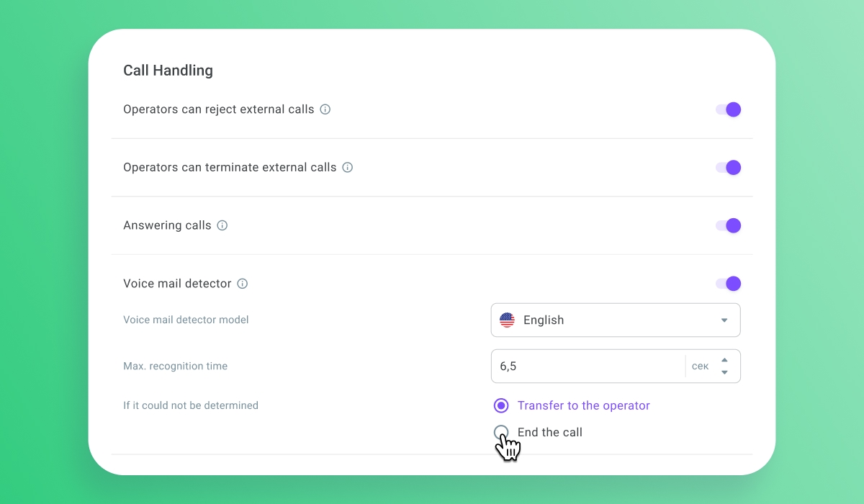The image size is (864, 504).
Task: Increase Max. recognition time with up arrow
Action: (724, 360)
